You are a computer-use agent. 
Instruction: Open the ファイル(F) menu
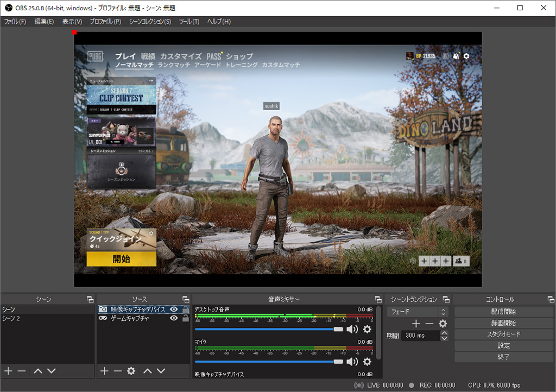[15, 22]
